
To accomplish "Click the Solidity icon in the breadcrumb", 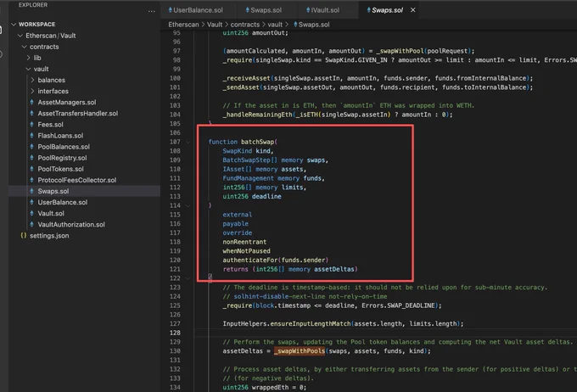I will tap(295, 25).
